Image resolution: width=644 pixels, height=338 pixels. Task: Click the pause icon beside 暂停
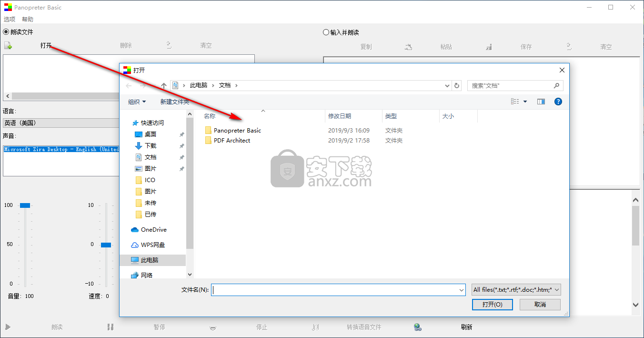111,327
